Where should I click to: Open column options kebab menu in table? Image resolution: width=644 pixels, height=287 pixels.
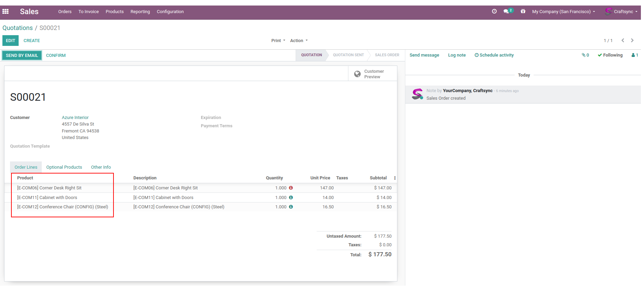pos(395,178)
